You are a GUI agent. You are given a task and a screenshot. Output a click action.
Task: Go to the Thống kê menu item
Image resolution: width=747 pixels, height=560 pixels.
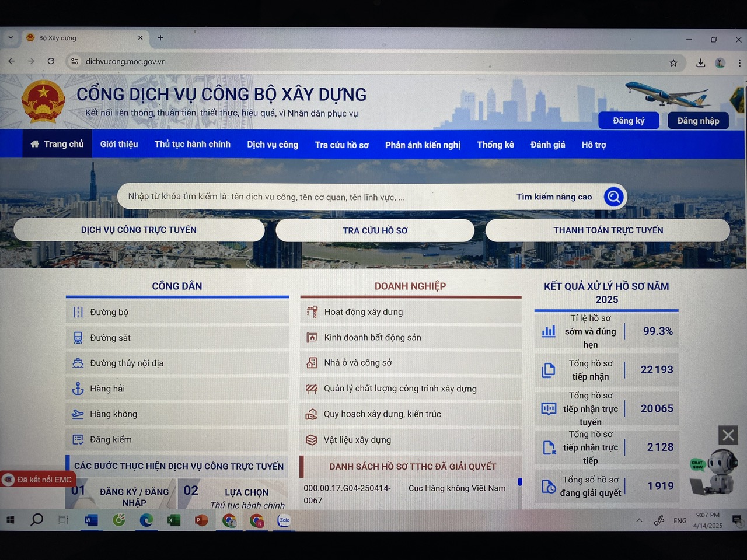[495, 145]
